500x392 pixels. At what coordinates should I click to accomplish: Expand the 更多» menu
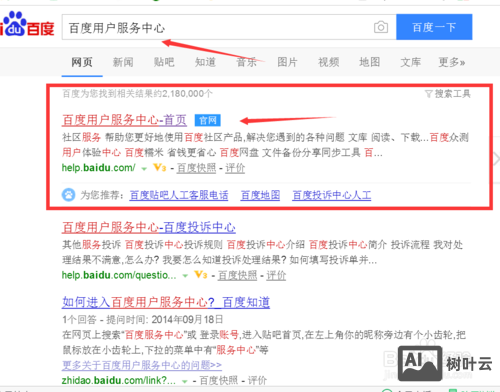pyautogui.click(x=452, y=62)
